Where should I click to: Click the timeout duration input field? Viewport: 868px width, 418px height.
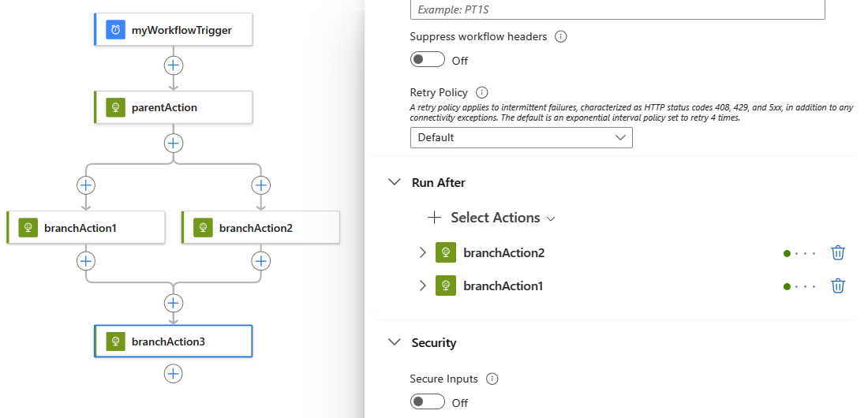[x=617, y=9]
